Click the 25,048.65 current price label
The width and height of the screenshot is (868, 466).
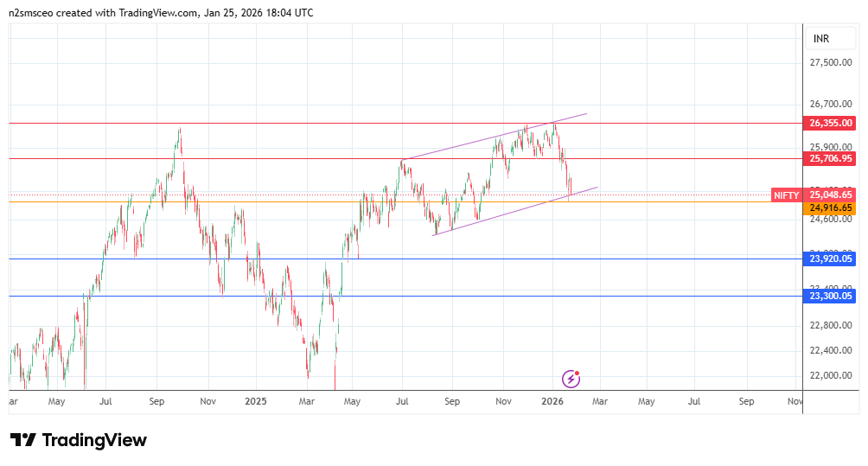(x=831, y=195)
